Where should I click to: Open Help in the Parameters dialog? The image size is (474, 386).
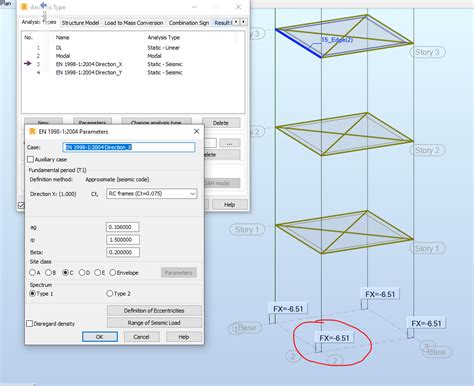point(184,337)
